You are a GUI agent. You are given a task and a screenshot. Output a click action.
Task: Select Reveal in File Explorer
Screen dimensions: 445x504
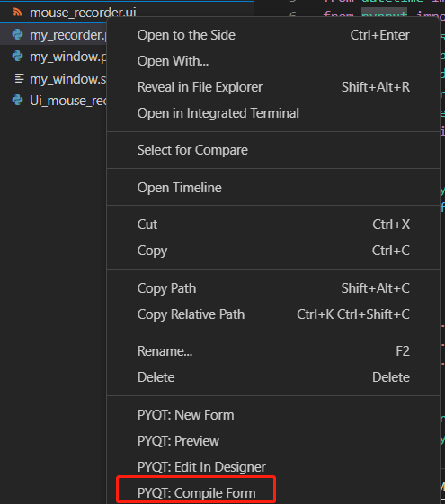(273, 87)
